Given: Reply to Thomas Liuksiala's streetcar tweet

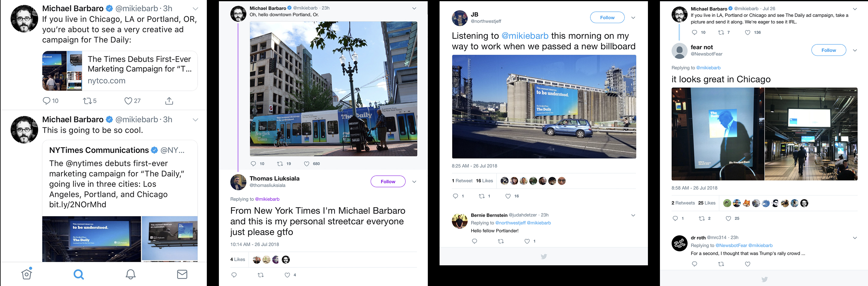Looking at the screenshot, I should (234, 275).
